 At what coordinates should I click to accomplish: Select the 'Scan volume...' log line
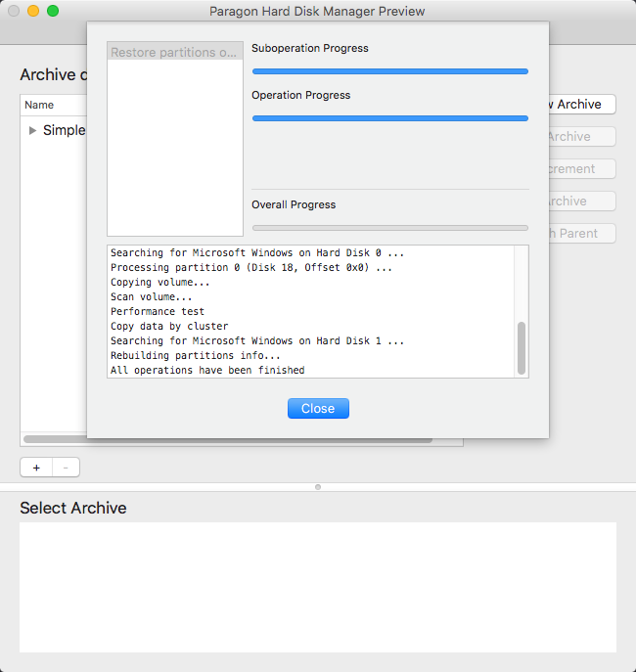click(151, 297)
